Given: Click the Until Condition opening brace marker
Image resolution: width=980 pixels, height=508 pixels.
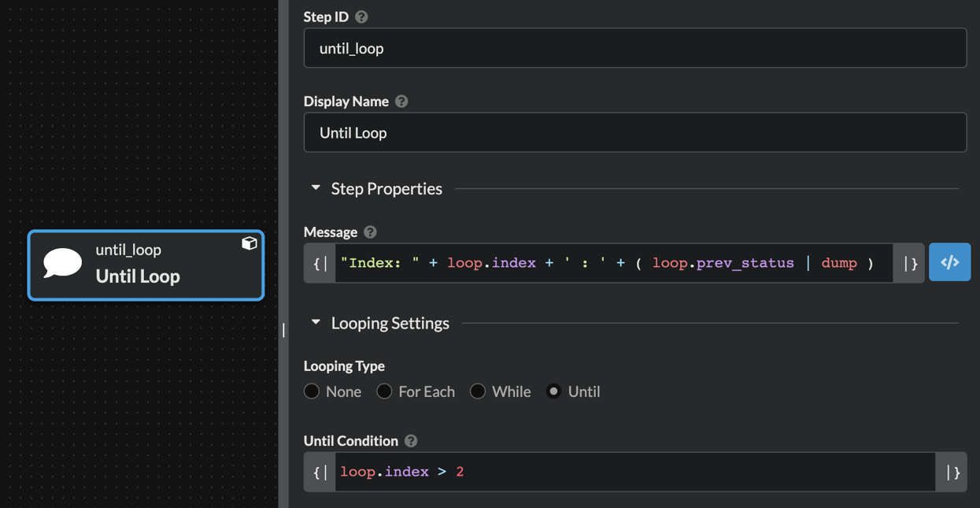Looking at the screenshot, I should [320, 472].
